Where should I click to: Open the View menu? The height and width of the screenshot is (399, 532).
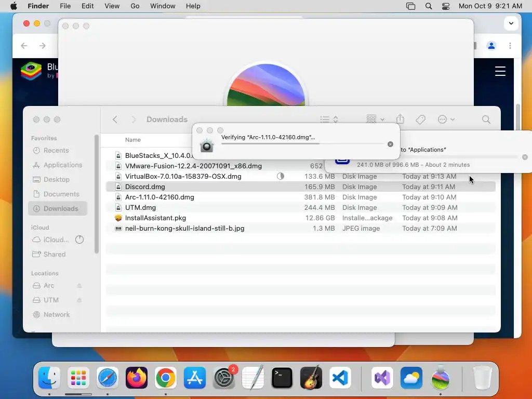pos(112,6)
